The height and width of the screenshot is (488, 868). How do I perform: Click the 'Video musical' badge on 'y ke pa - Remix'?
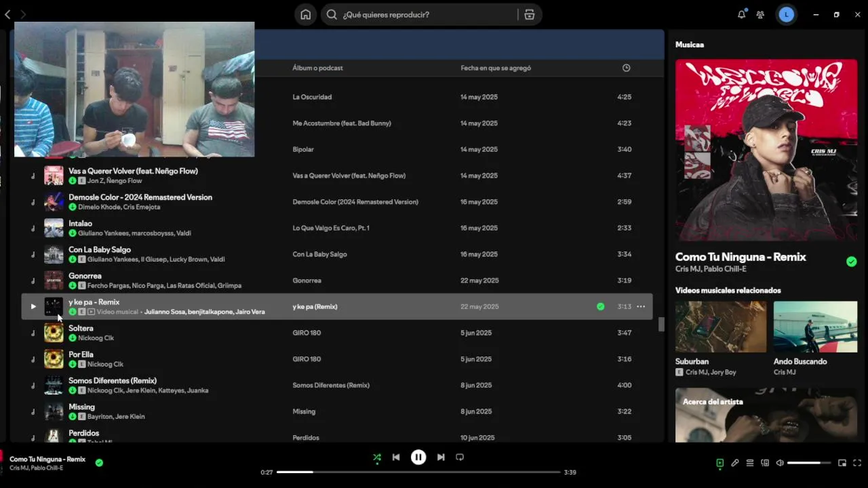pyautogui.click(x=113, y=312)
